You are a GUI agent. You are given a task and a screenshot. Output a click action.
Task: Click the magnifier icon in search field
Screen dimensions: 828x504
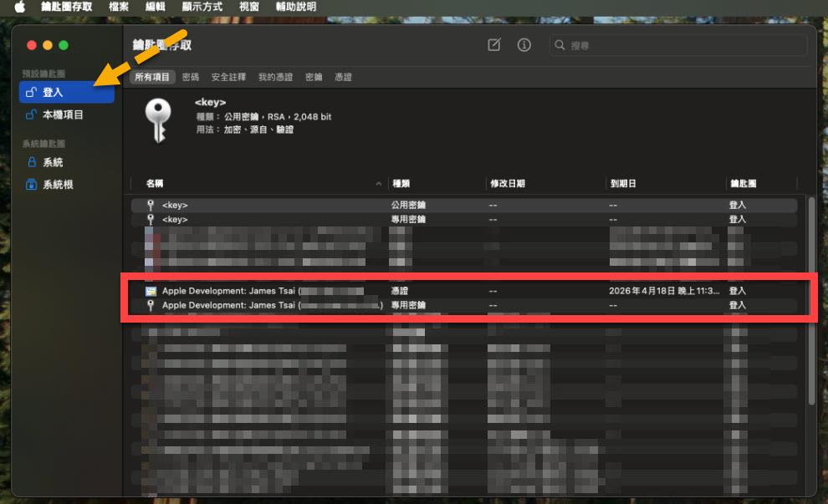(560, 46)
